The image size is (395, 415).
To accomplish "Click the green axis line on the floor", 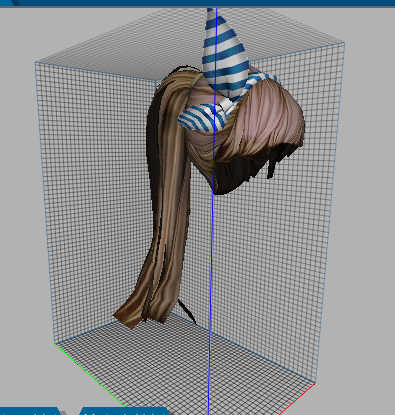I will (90, 375).
